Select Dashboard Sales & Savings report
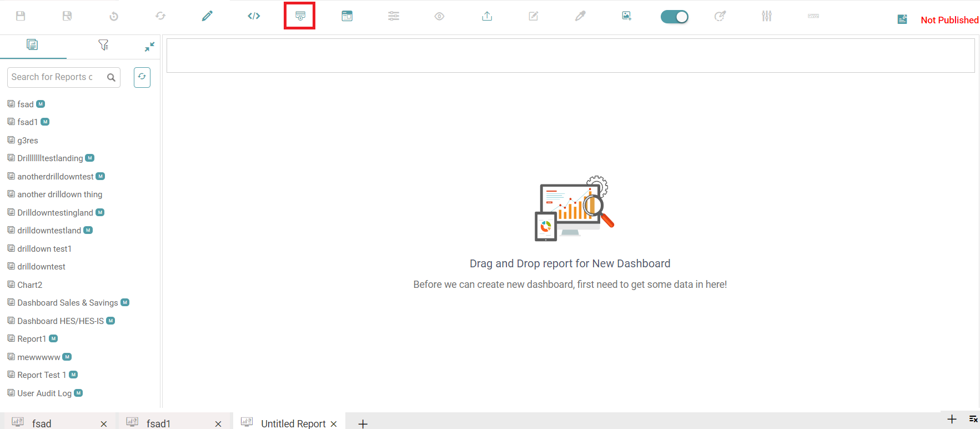This screenshot has height=429, width=980. point(67,303)
